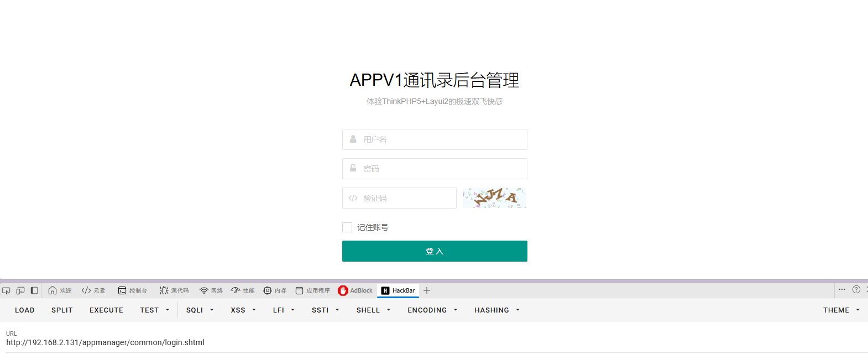
Task: Refresh the captcha image
Action: click(494, 197)
